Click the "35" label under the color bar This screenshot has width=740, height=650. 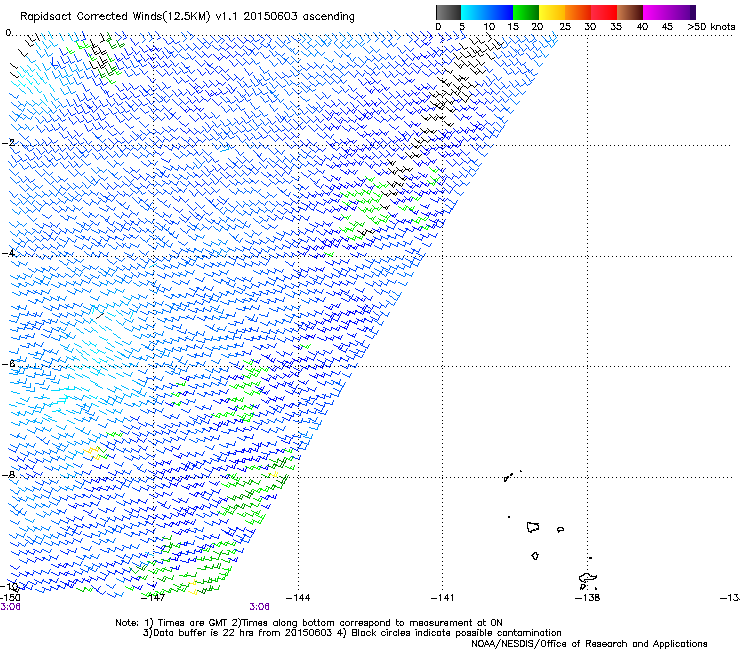[616, 27]
